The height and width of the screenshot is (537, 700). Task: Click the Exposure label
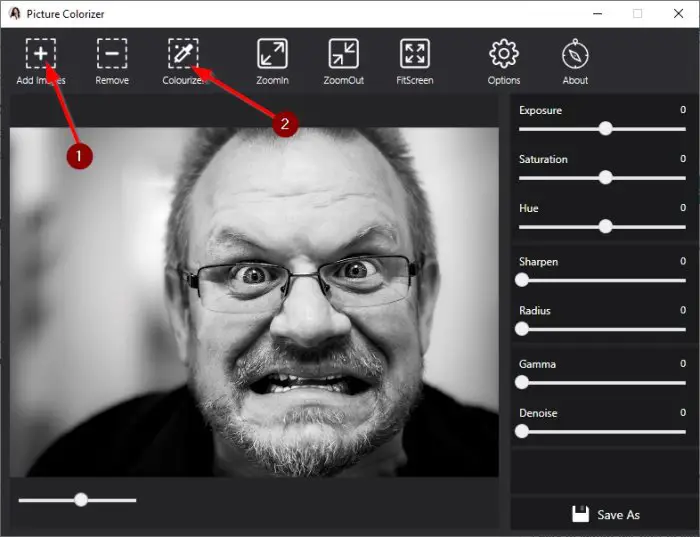tap(540, 110)
